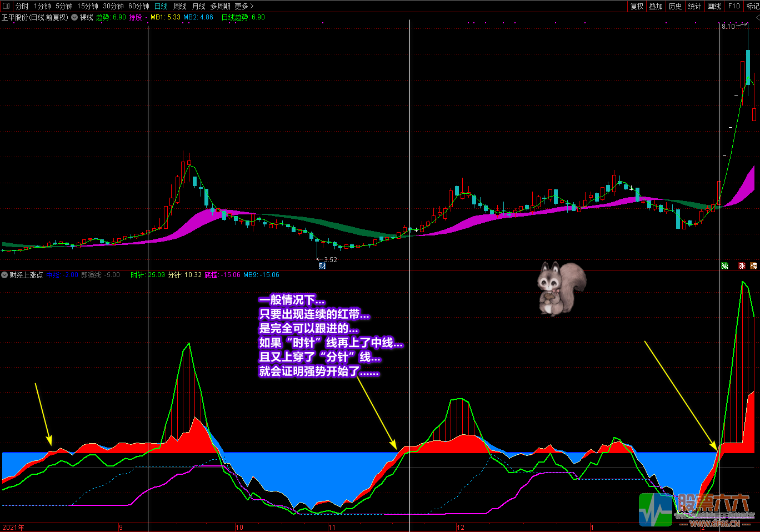The image size is (760, 532).
Task: Click the MB2: 4.86 value
Action: click(198, 17)
